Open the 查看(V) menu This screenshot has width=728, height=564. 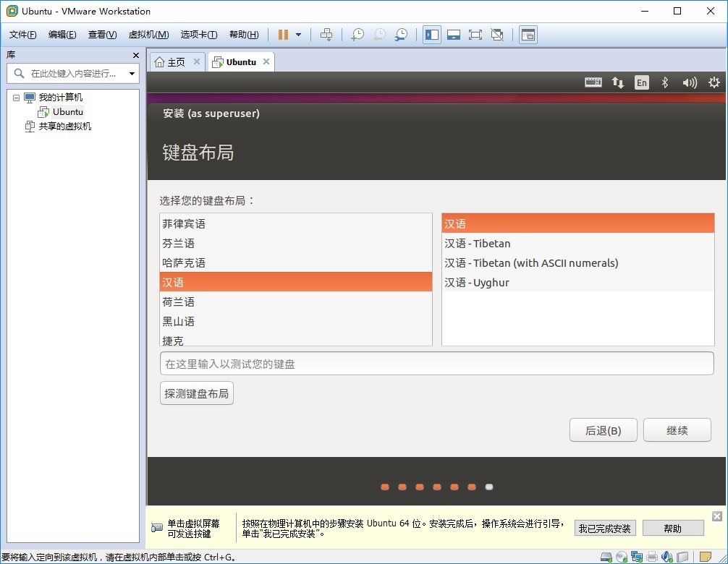[103, 35]
